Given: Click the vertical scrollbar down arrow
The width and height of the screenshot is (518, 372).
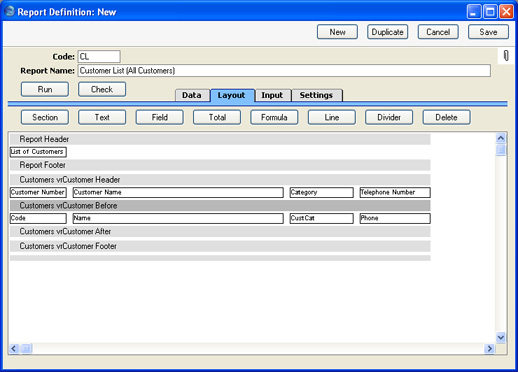Looking at the screenshot, I should coord(501,337).
